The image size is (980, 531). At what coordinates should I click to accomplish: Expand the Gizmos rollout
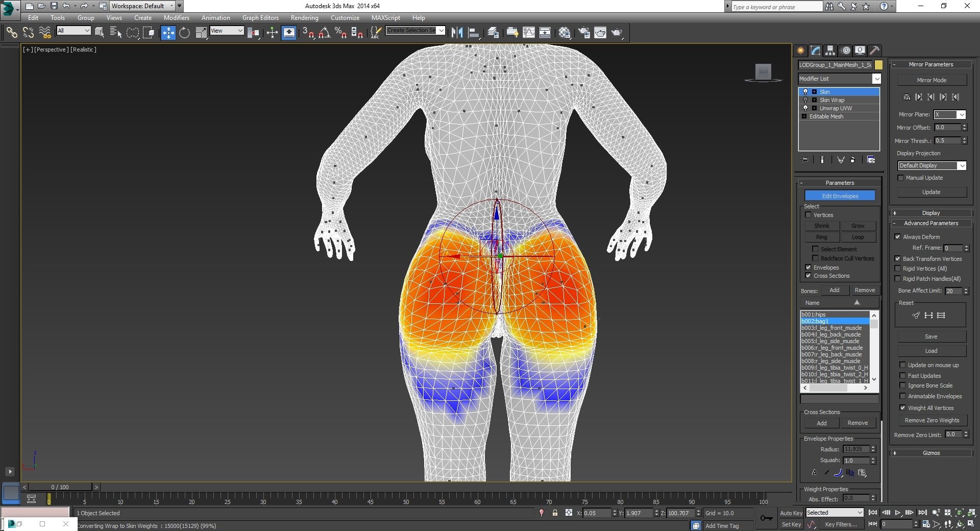tap(931, 453)
